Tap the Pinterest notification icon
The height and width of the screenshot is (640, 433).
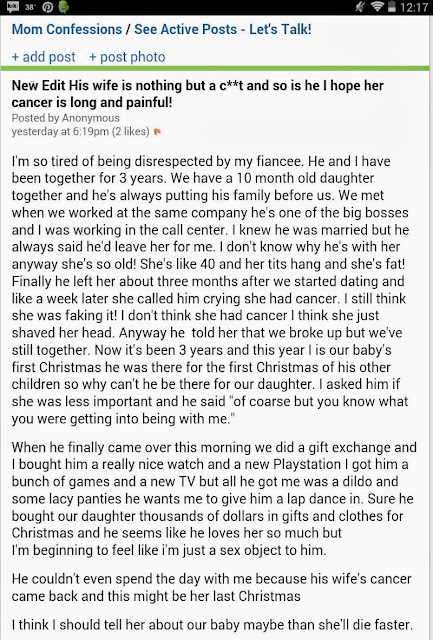(48, 7)
